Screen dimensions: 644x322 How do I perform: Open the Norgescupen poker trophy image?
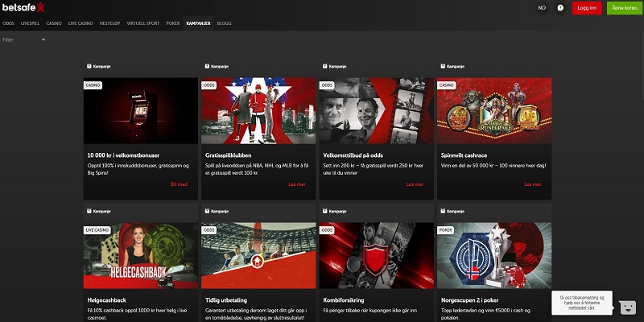[x=494, y=255]
